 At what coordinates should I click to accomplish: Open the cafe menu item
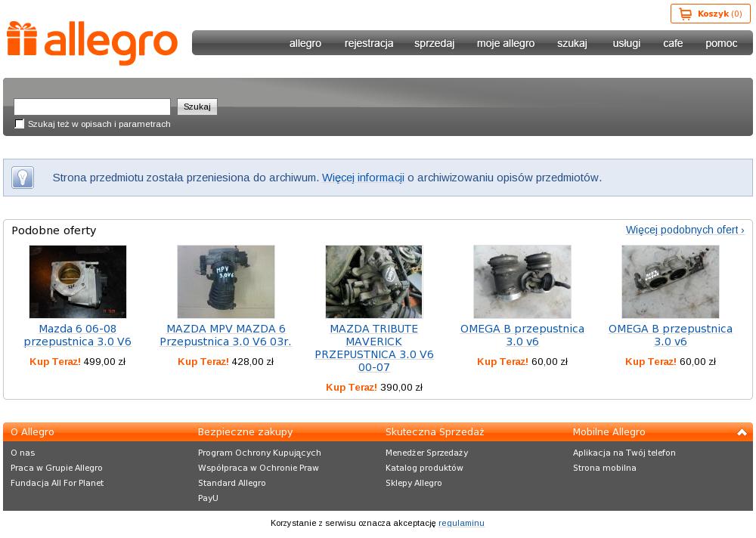[x=673, y=43]
